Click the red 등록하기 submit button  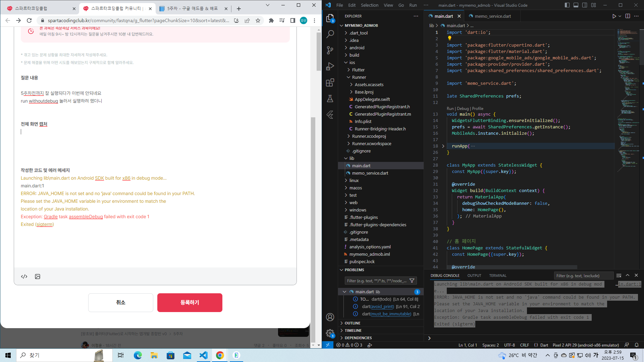190,303
